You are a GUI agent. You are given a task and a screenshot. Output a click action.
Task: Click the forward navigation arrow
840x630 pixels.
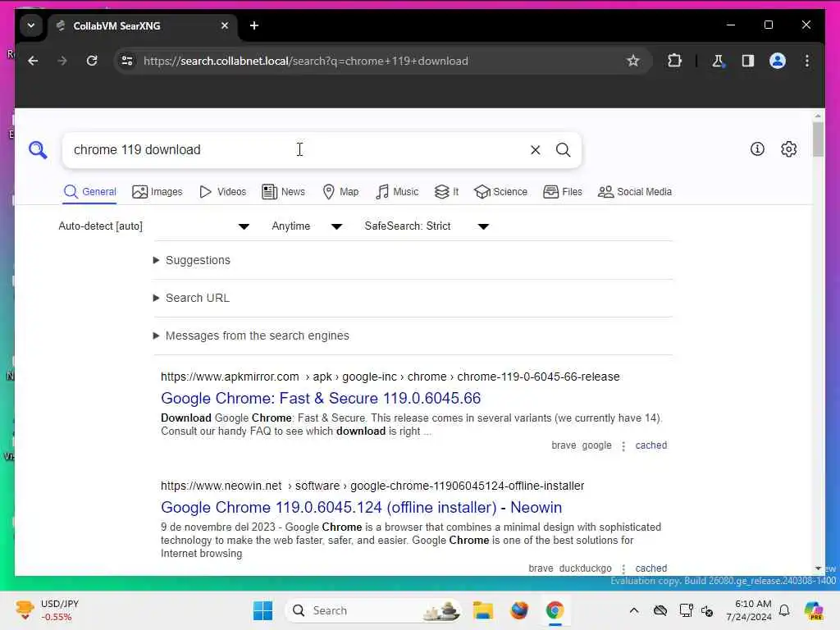pyautogui.click(x=62, y=61)
